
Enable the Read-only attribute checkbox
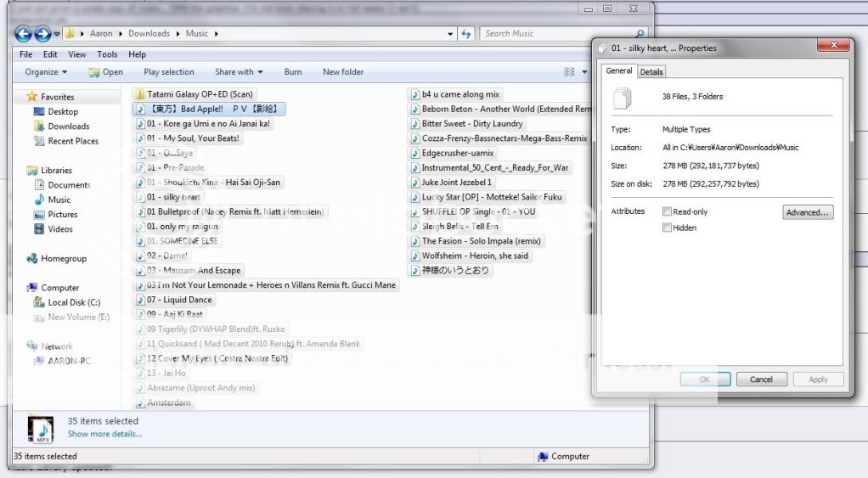(667, 212)
